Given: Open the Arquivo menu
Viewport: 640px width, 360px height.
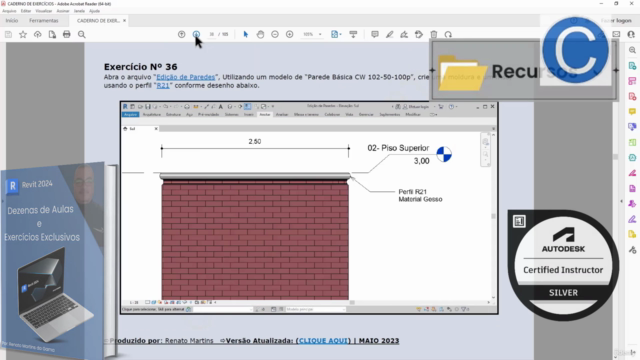Looking at the screenshot, I should (x=9, y=11).
